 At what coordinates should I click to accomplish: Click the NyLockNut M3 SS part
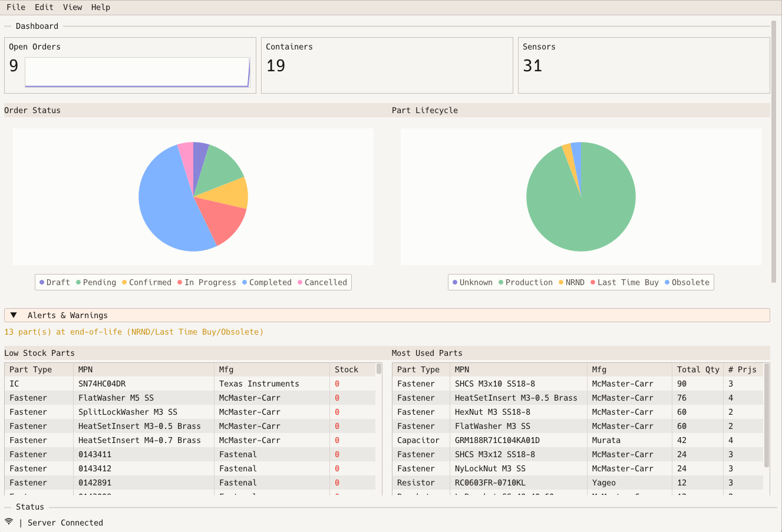[490, 468]
